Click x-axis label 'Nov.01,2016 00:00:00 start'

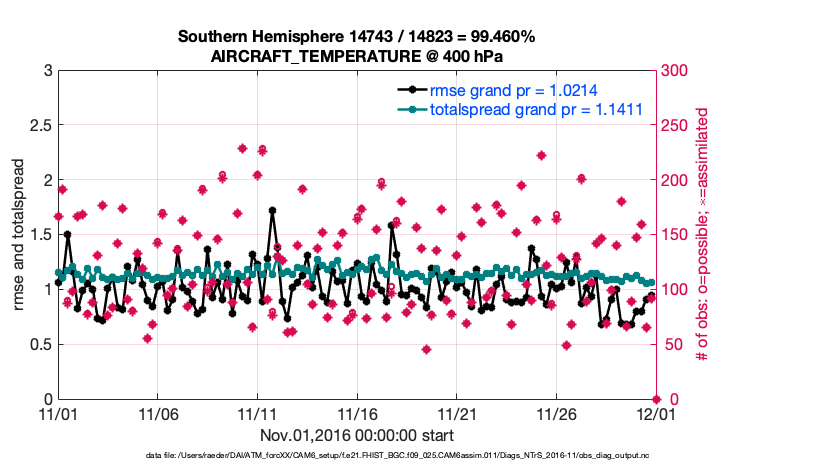[356, 436]
